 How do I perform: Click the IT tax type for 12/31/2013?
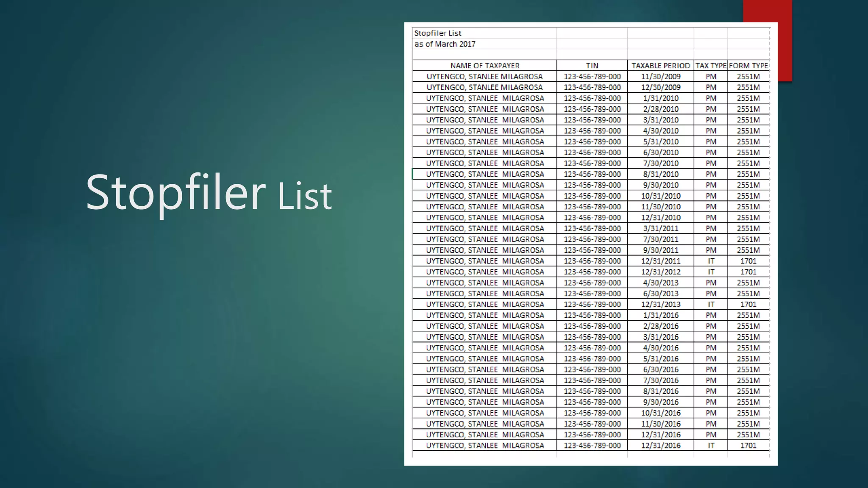pos(711,305)
